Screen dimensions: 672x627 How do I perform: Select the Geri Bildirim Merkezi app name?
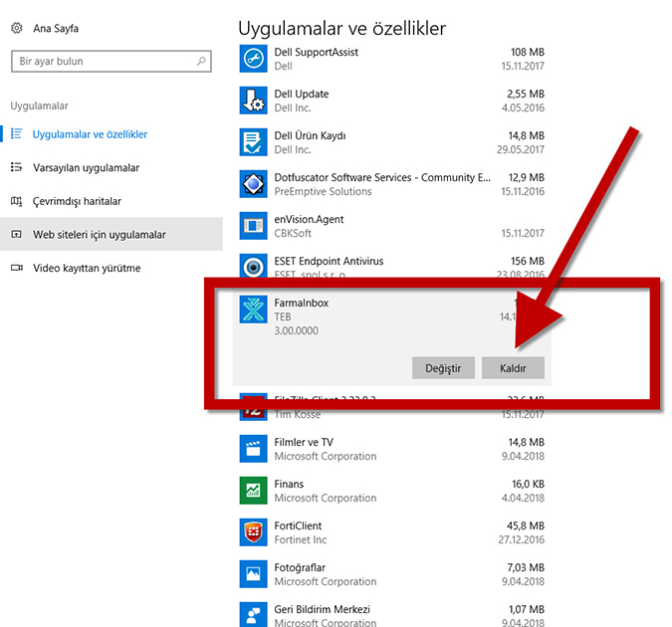pyautogui.click(x=322, y=609)
